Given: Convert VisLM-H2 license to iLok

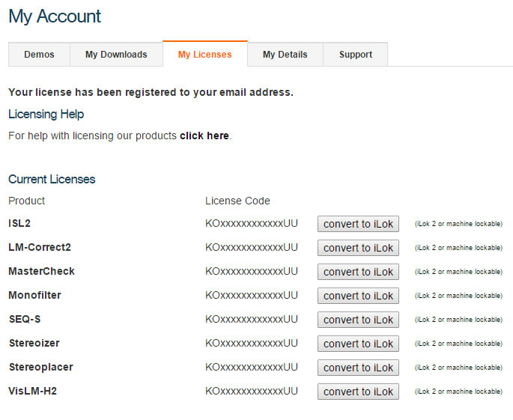Looking at the screenshot, I should (358, 392).
